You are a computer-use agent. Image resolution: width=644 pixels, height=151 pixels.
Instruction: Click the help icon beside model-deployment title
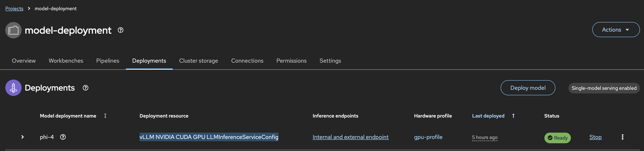pos(121,30)
